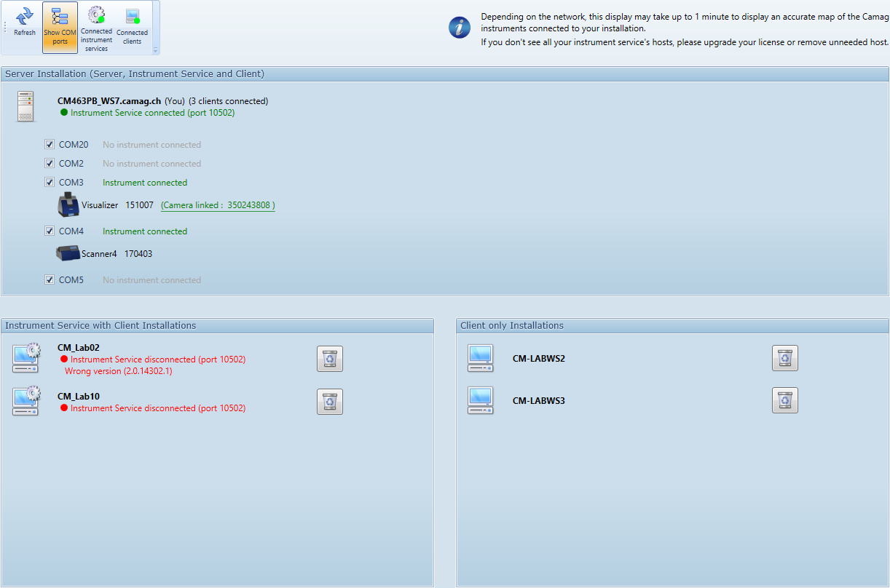Remove host CM_Lab10 with trash button

pyautogui.click(x=330, y=402)
